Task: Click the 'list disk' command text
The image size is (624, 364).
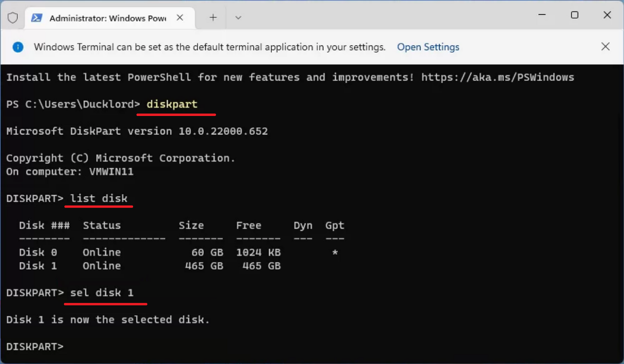Action: pos(99,198)
